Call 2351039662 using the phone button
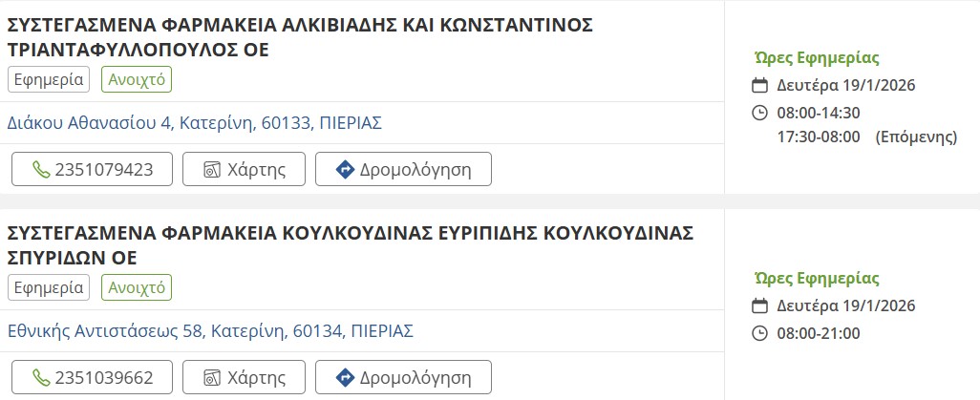The image size is (980, 400). tap(92, 378)
